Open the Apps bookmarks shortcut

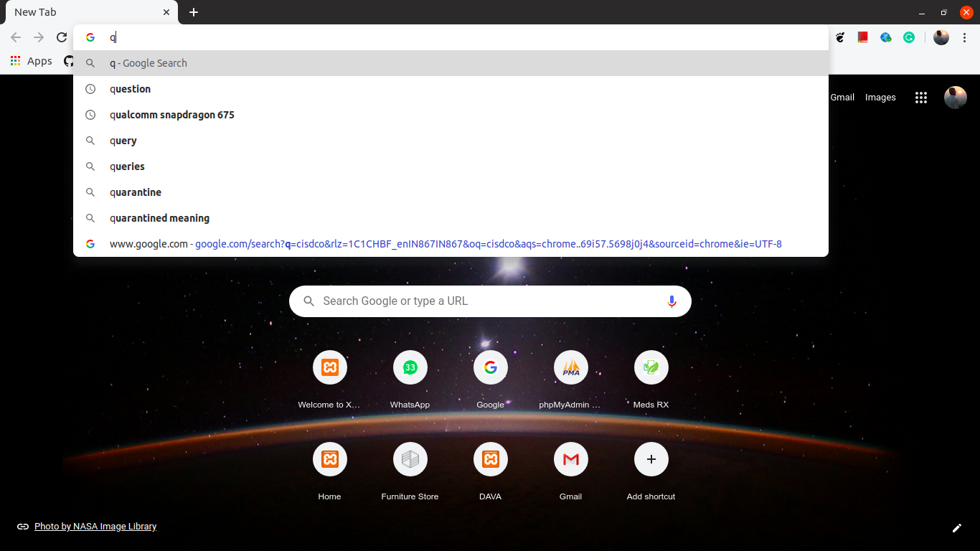(31, 61)
